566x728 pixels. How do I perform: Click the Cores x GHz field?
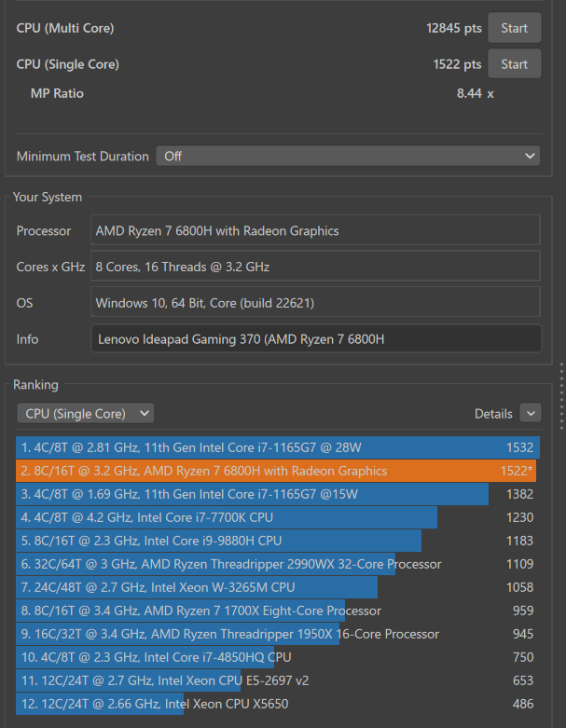pyautogui.click(x=315, y=267)
